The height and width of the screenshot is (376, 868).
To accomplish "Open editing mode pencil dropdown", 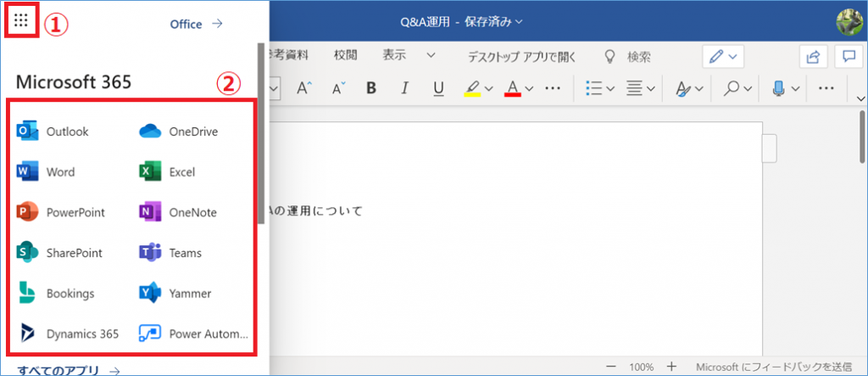I will pyautogui.click(x=723, y=57).
